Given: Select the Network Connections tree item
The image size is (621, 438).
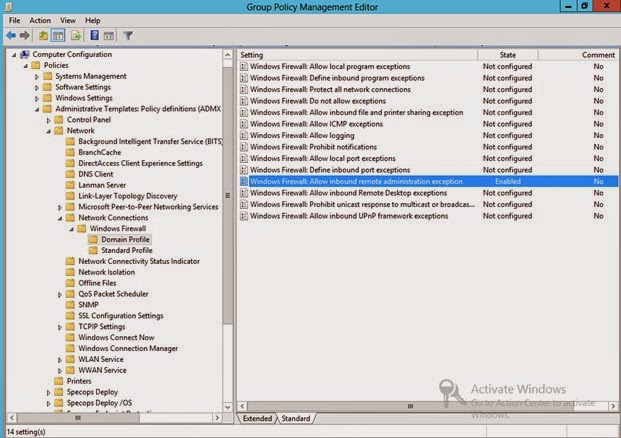Looking at the screenshot, I should point(113,217).
